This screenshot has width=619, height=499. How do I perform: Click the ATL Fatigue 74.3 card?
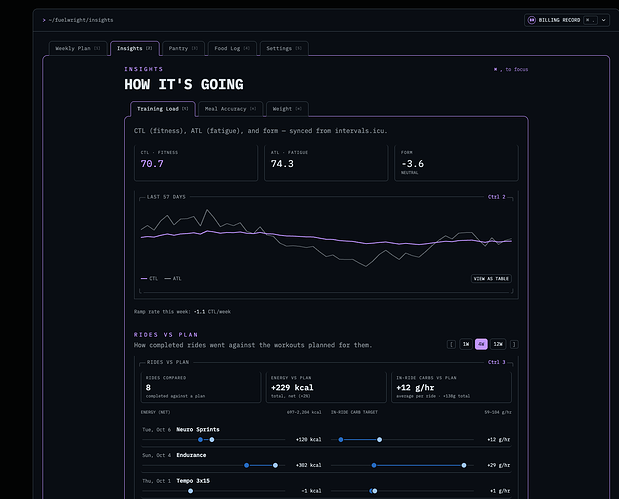pyautogui.click(x=326, y=163)
